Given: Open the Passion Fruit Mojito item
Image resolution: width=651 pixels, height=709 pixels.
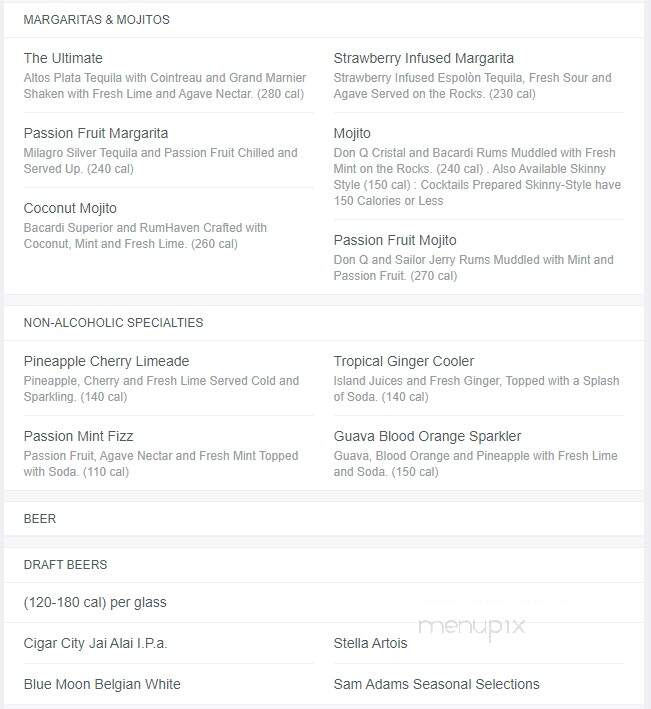Looking at the screenshot, I should (395, 240).
